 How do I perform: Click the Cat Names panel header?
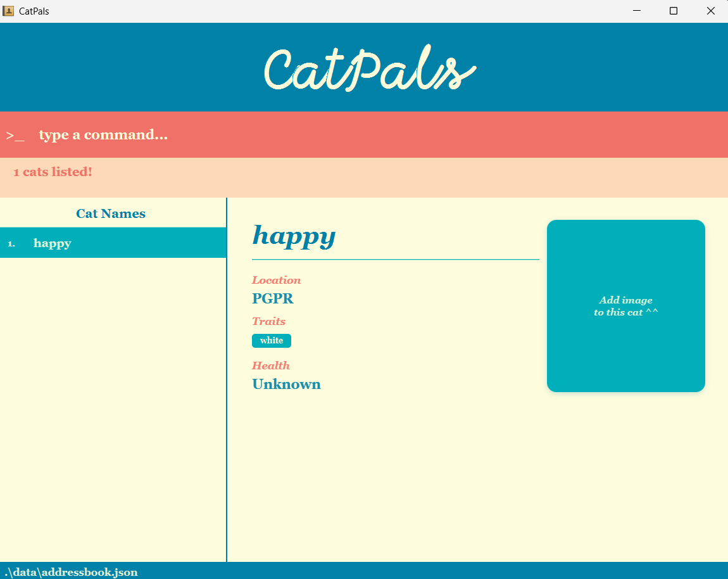[x=111, y=213]
